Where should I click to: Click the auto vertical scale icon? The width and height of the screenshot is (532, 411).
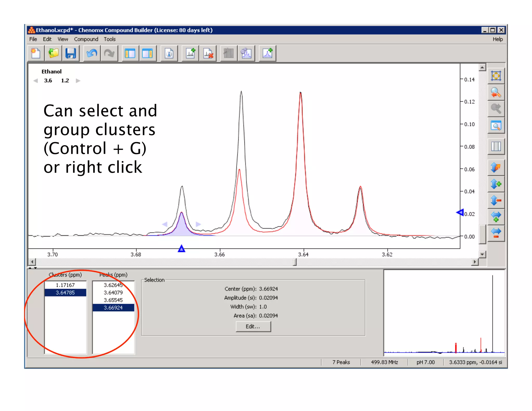[x=496, y=168]
